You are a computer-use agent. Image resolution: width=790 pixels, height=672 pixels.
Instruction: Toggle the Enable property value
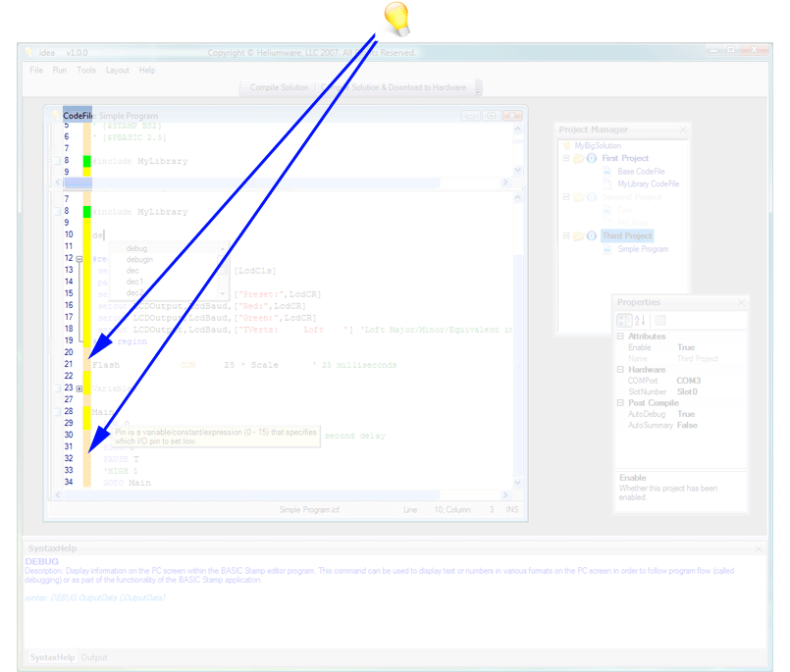coord(687,346)
